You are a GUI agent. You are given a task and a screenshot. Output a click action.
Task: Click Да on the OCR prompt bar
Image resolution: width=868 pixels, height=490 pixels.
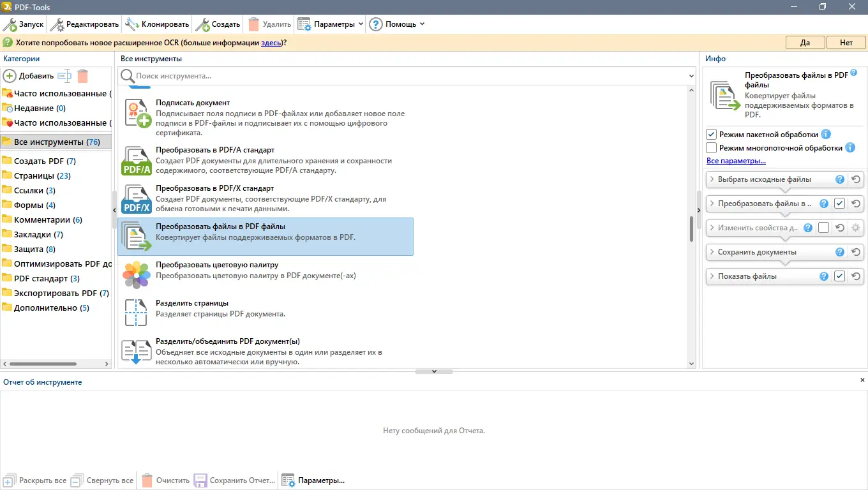pos(805,43)
